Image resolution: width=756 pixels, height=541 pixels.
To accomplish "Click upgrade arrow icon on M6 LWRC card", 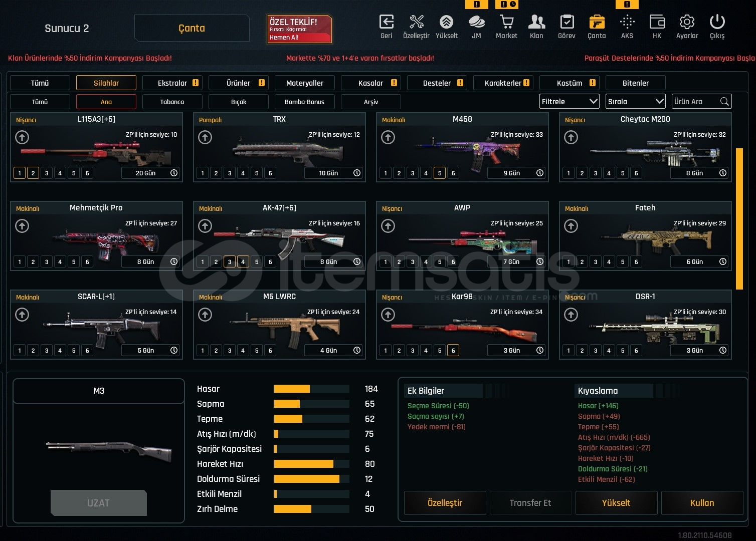I will click(x=205, y=315).
